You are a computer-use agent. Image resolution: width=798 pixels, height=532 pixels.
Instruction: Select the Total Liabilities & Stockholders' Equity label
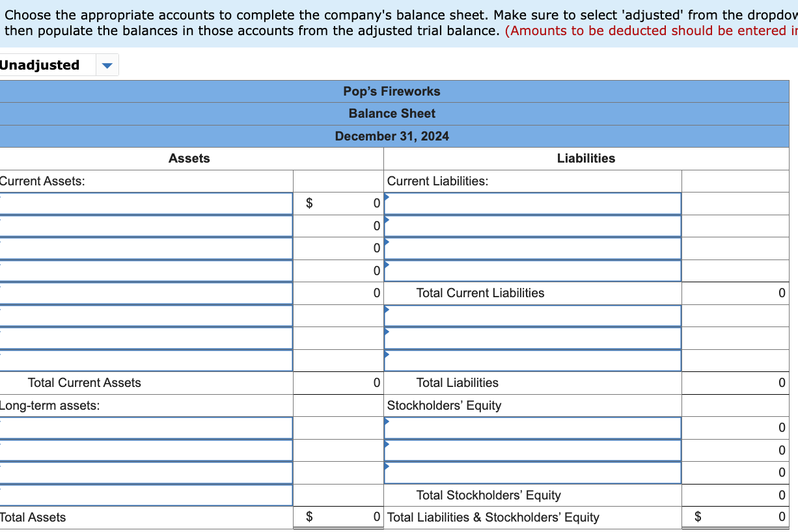493,517
